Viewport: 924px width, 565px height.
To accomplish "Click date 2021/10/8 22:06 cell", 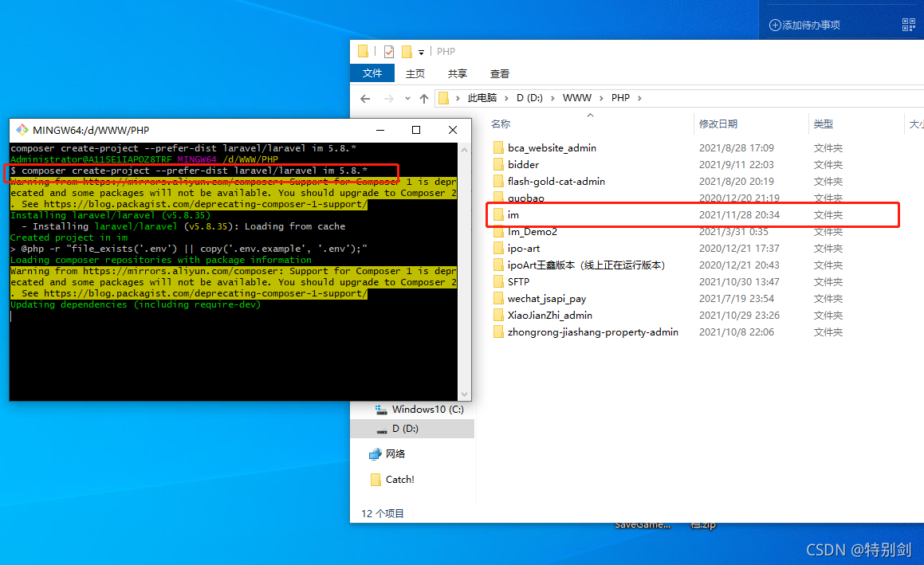I will click(737, 332).
